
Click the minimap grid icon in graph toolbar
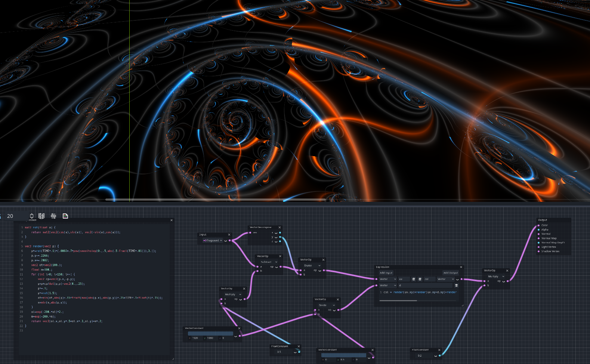click(41, 216)
